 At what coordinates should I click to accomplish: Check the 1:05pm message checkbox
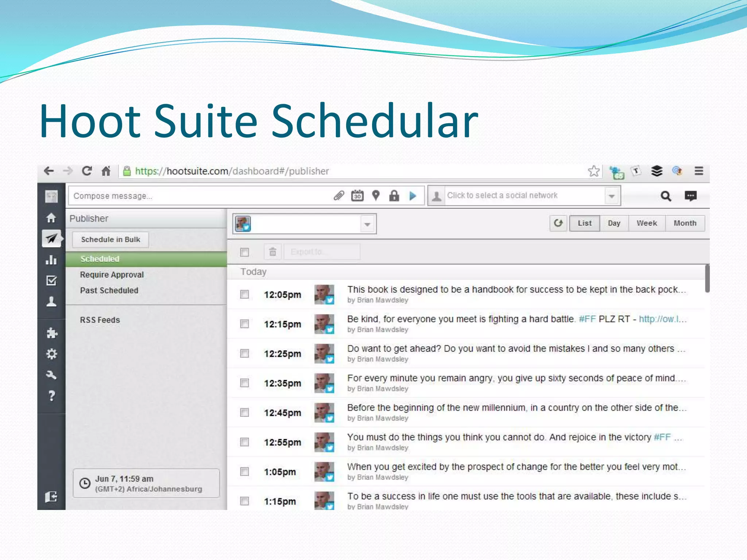pyautogui.click(x=244, y=471)
